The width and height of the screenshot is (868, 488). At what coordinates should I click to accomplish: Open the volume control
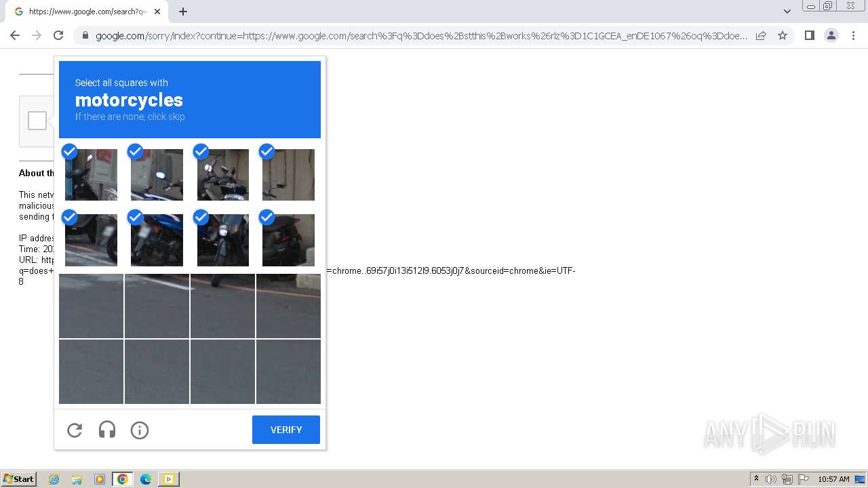click(x=771, y=479)
